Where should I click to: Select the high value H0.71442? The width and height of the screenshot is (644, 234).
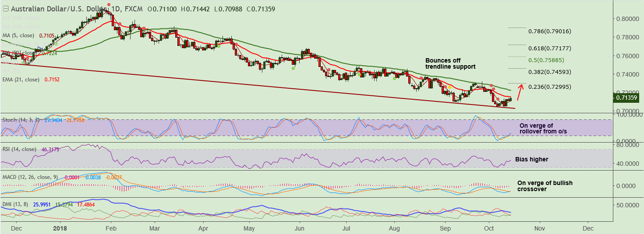click(x=196, y=9)
